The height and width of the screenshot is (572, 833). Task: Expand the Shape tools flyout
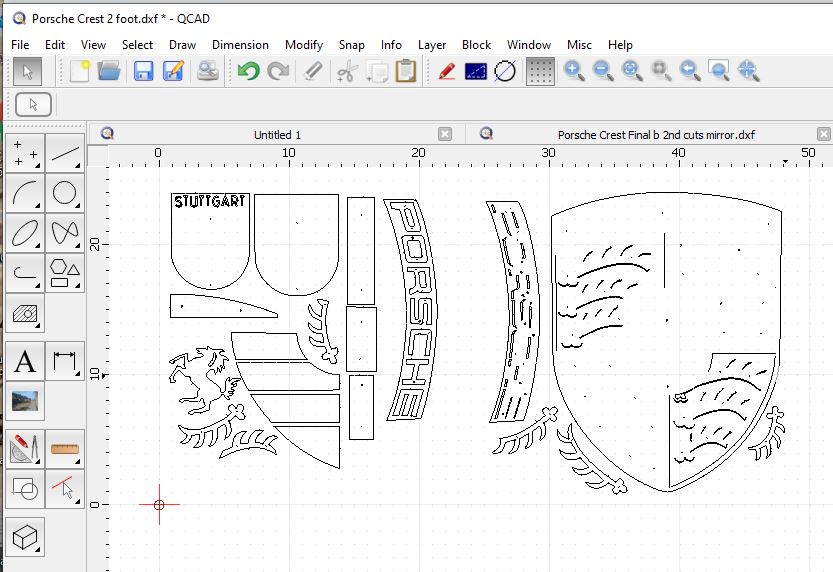pyautogui.click(x=65, y=271)
